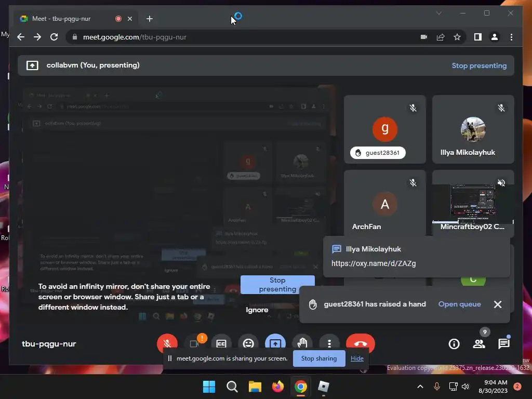The height and width of the screenshot is (399, 532).
Task: Share this page icon in address bar
Action: 441,37
